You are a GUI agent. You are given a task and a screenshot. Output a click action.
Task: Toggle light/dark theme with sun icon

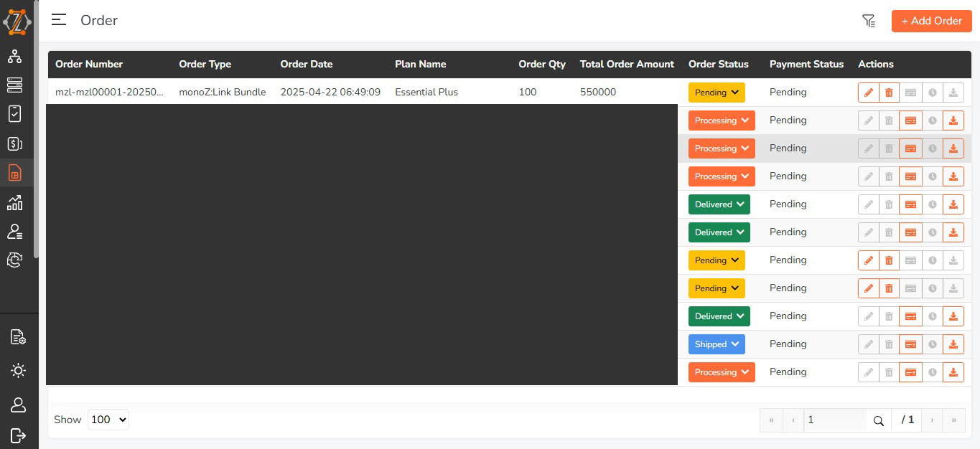(x=18, y=371)
